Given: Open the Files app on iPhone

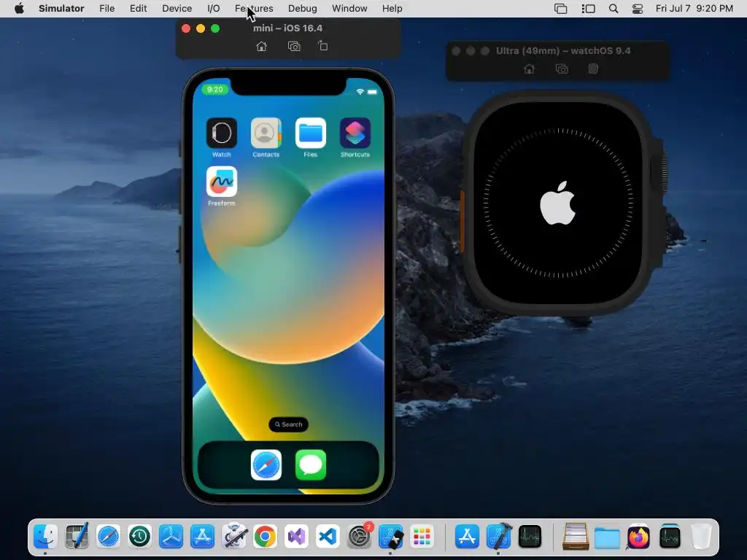Looking at the screenshot, I should point(311,133).
